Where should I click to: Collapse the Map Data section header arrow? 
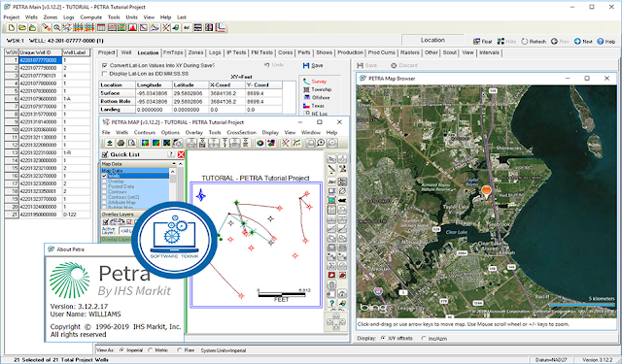pyautogui.click(x=174, y=164)
